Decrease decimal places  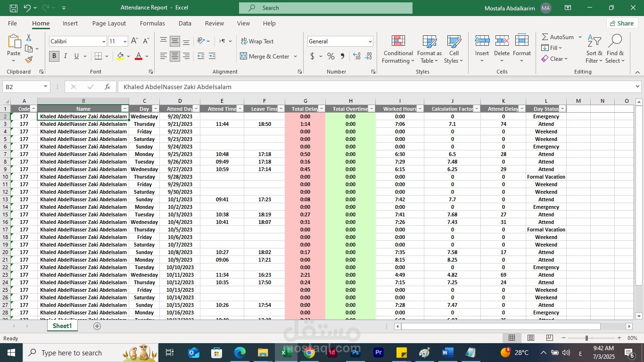368,56
